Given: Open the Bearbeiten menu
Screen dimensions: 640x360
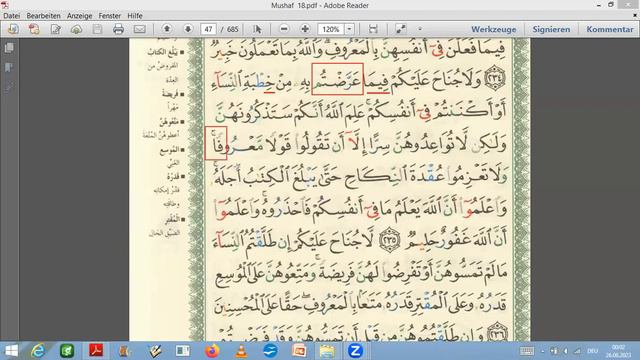Looking at the screenshot, I should [43, 16].
